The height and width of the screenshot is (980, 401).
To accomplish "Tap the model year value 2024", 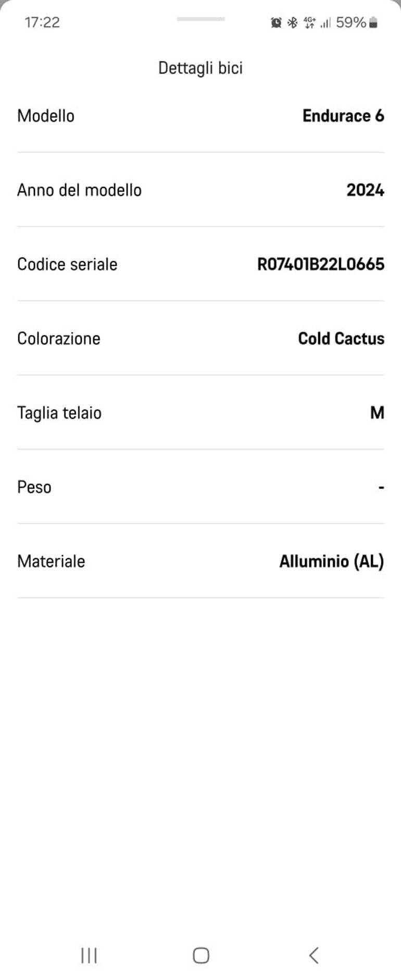I will pos(365,190).
